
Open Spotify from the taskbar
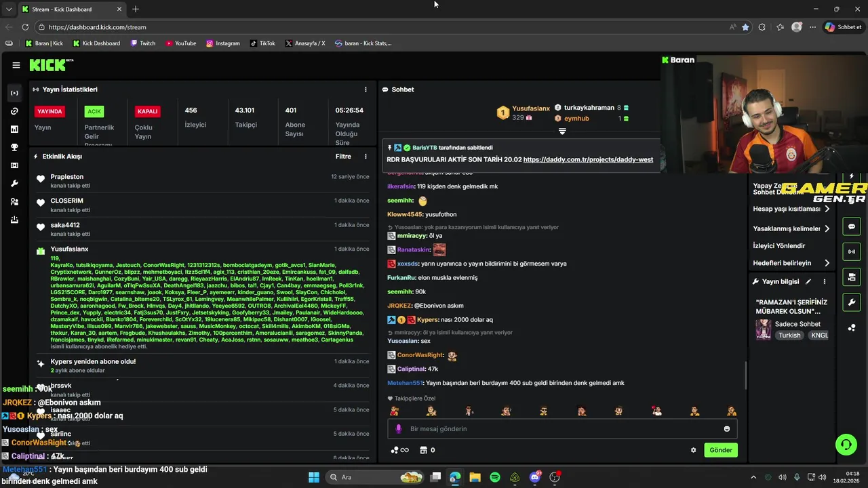pos(495,477)
